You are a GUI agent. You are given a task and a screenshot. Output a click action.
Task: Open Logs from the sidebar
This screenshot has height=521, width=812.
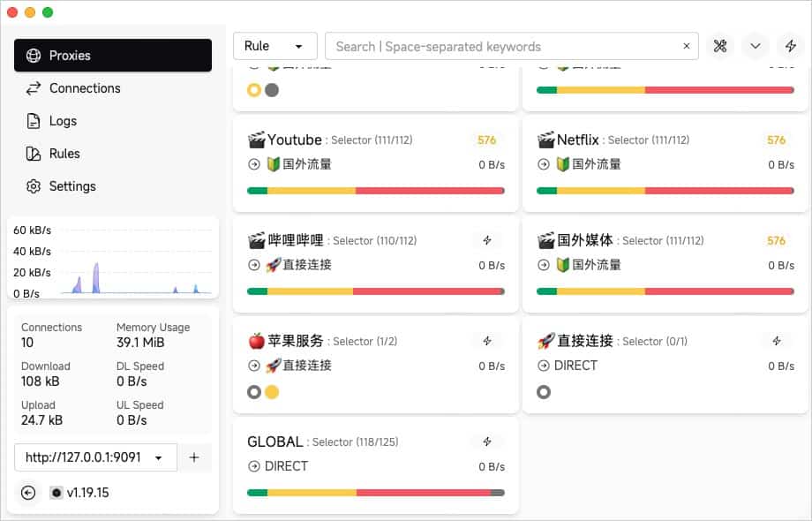tap(63, 121)
